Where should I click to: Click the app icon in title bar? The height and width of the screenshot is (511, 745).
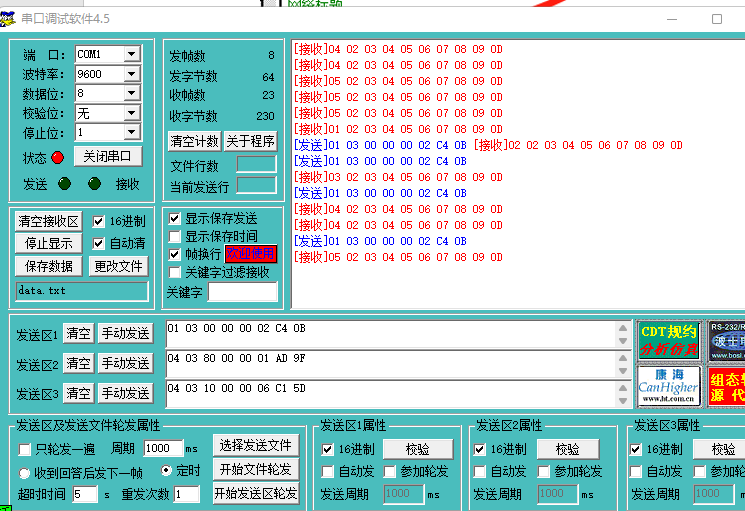9,19
